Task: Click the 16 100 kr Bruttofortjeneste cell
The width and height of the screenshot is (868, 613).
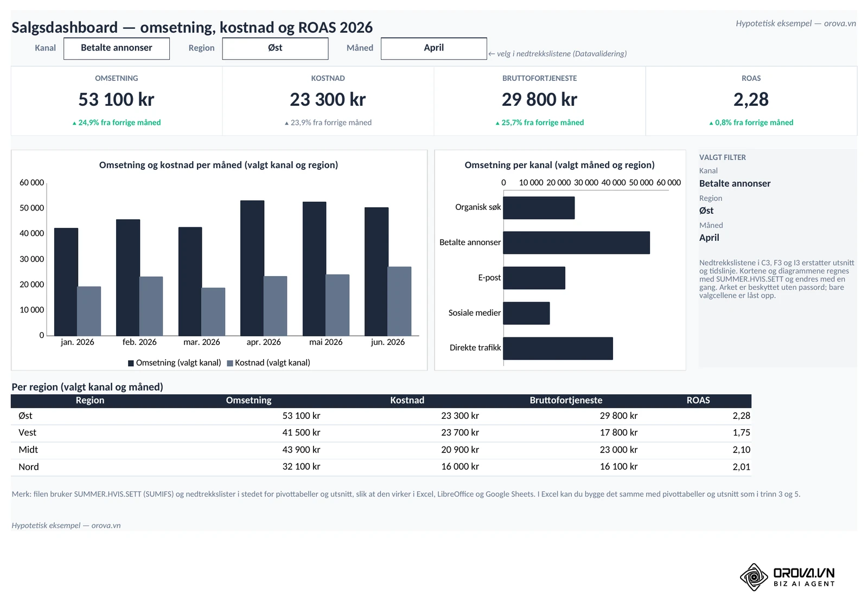Action: click(x=618, y=467)
